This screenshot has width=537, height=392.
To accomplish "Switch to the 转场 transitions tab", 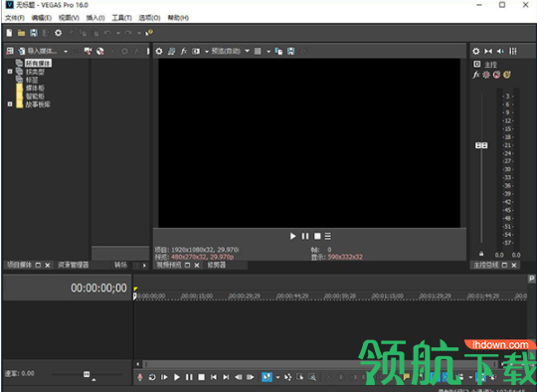I will click(120, 265).
